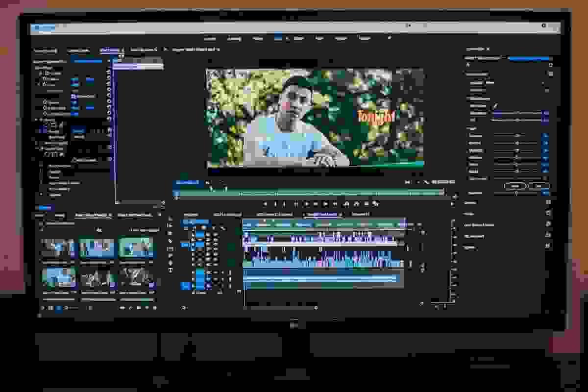This screenshot has width=588, height=392.
Task: Switch to the Learning workspace tab
Action: [210, 38]
